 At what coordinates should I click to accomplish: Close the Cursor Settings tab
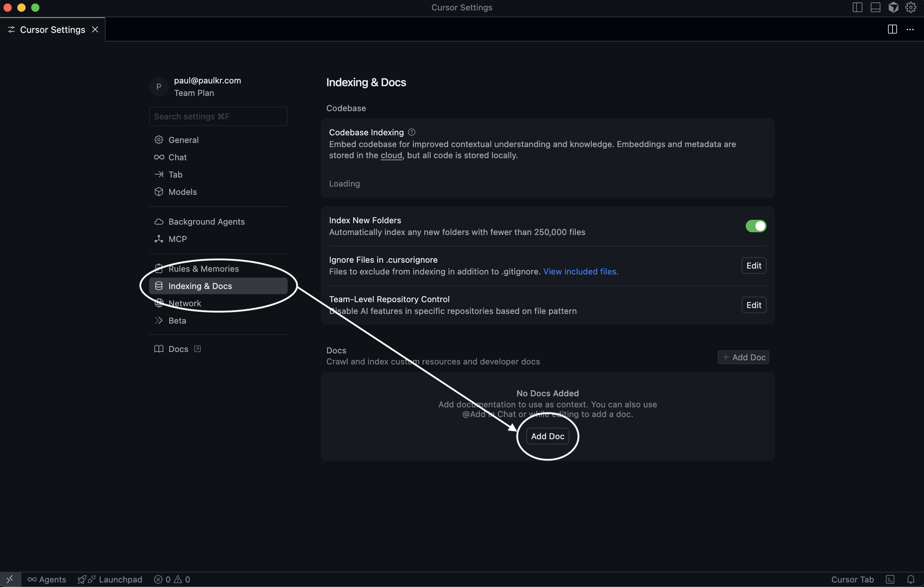point(95,29)
